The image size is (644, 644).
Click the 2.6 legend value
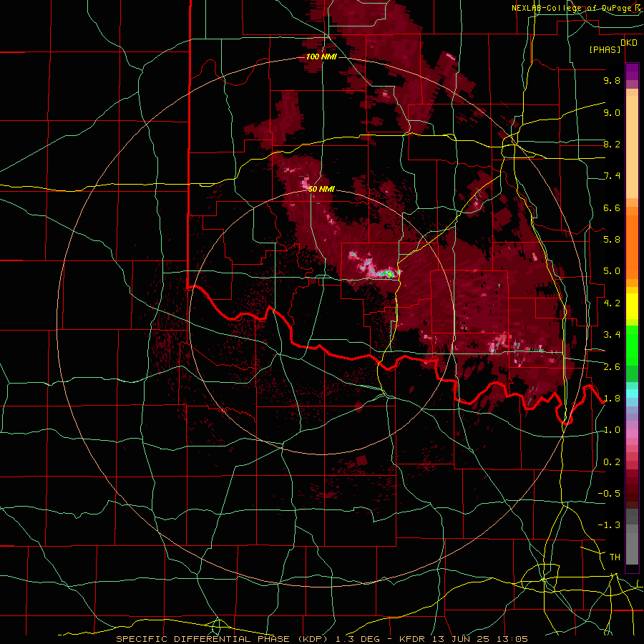[612, 367]
